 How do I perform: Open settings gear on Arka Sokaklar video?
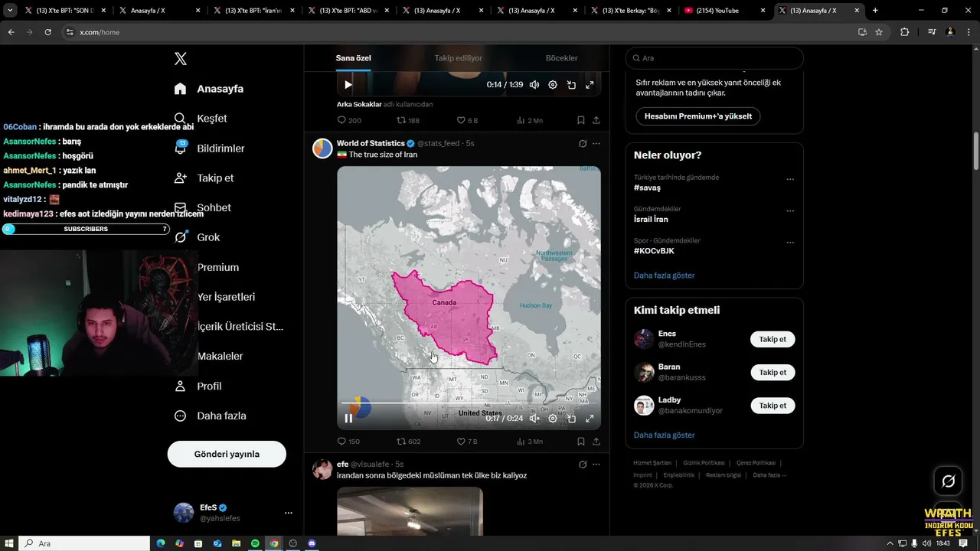553,85
